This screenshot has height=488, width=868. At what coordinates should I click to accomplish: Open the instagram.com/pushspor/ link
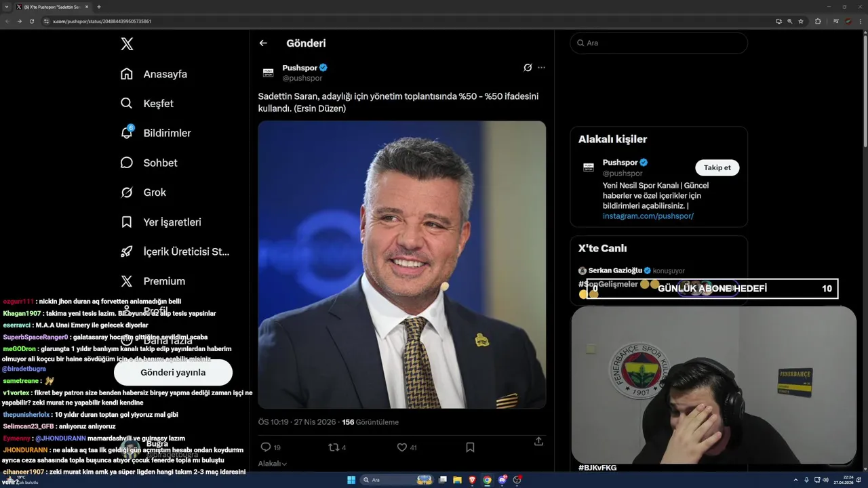[648, 216]
